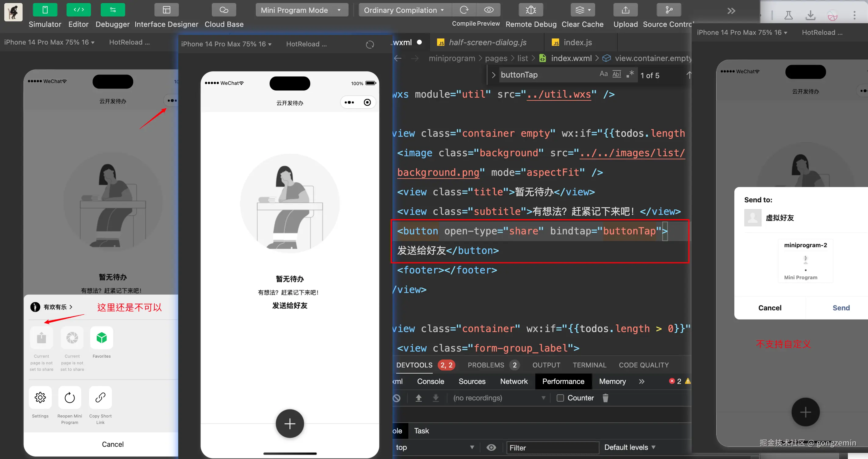Viewport: 868px width, 459px height.
Task: Toggle Match Case in find widget
Action: 603,74
